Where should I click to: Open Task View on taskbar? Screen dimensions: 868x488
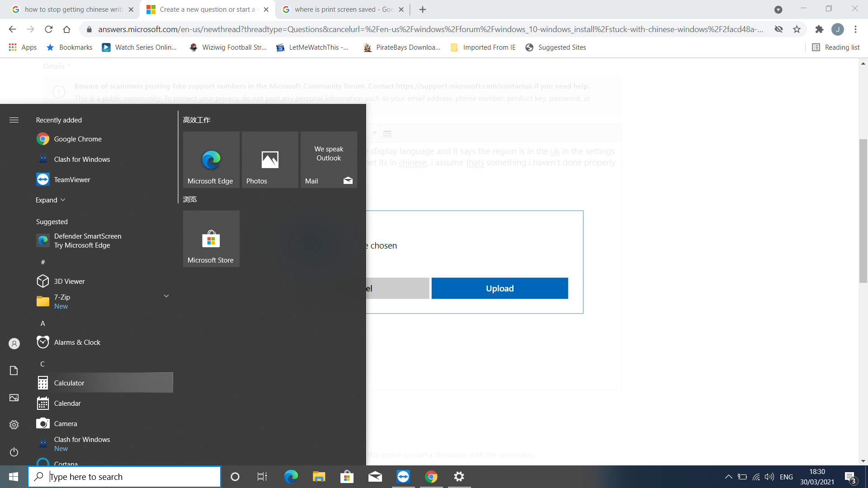[x=262, y=477]
